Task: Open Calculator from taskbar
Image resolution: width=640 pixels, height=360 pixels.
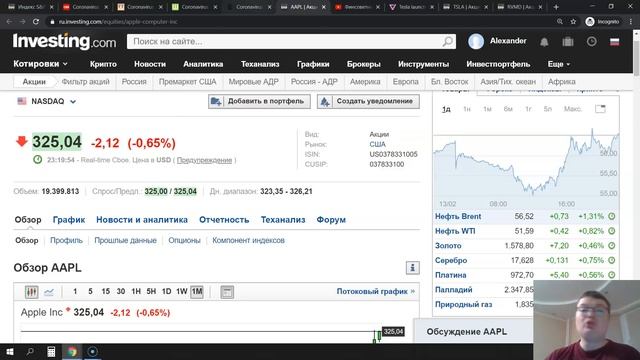Action: pos(51,351)
